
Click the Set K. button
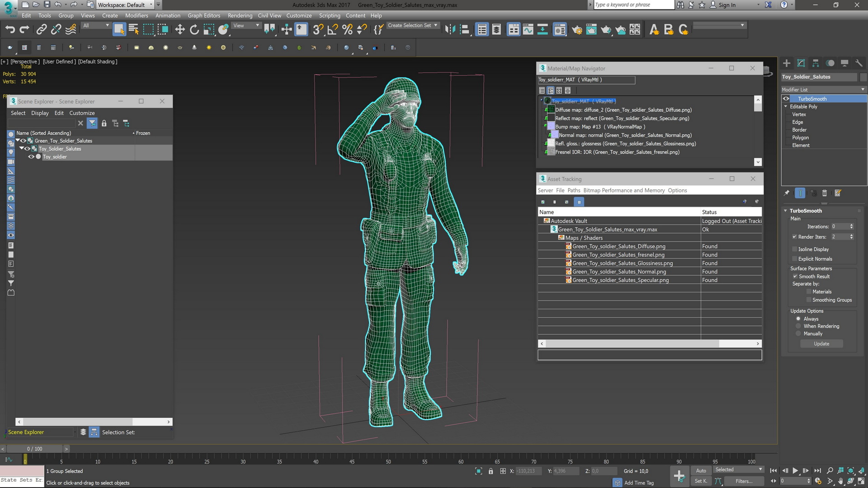pos(701,481)
